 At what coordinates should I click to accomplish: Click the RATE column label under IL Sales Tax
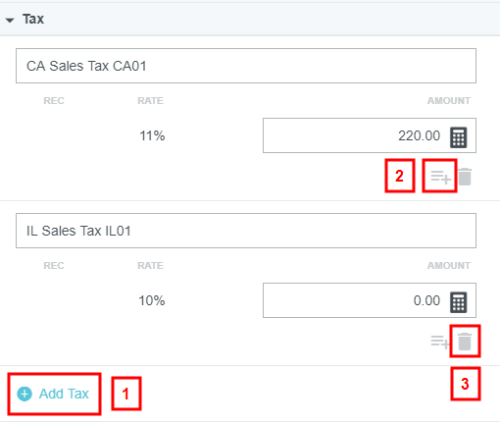coord(150,266)
